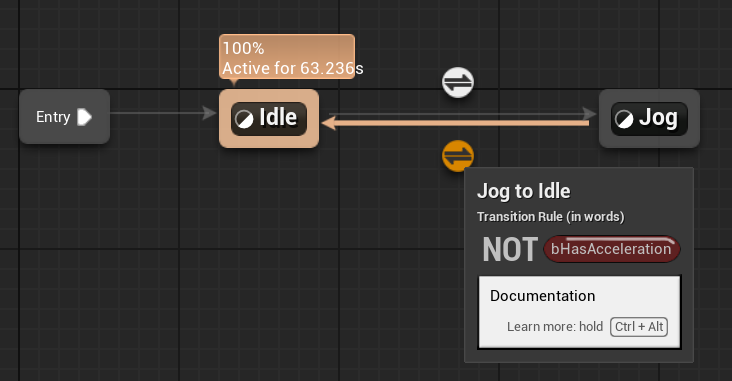732x381 pixels.
Task: Click the orange Jog to Idle transition icon
Action: point(458,155)
